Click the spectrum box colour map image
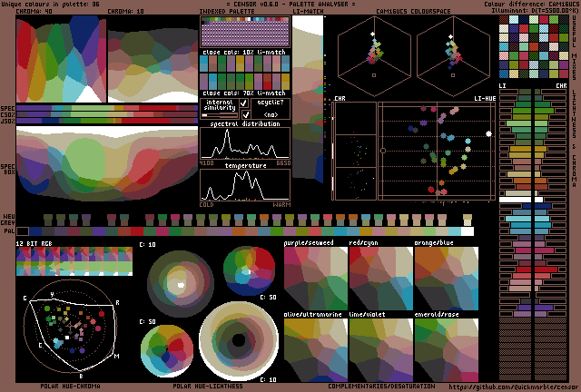Image resolution: width=581 pixels, height=392 pixels. (x=107, y=163)
